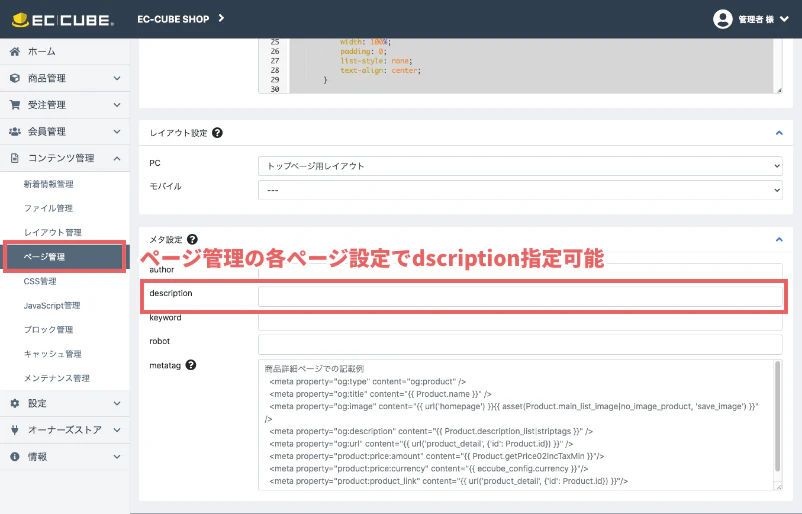Open レイアウト管理 page
This screenshot has height=514, width=802.
pos(53,232)
